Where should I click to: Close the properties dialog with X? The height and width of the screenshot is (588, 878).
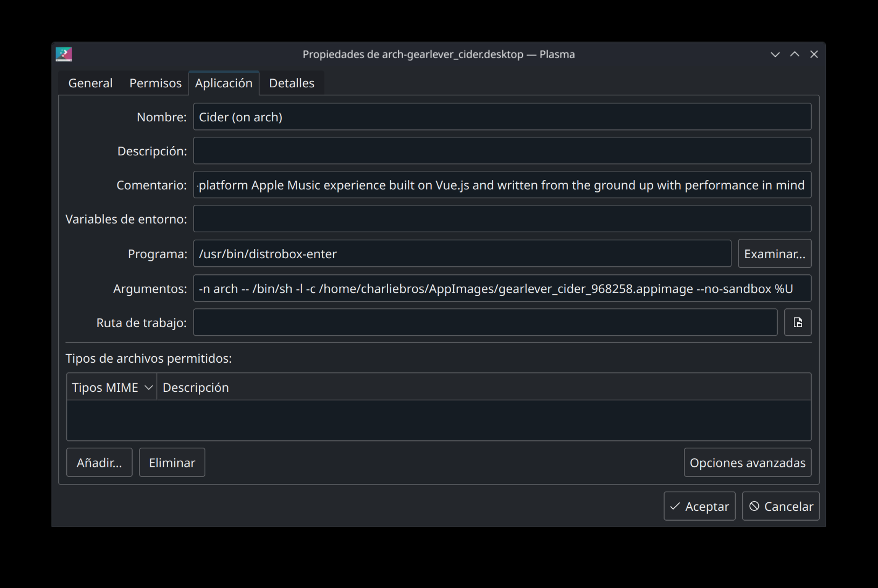point(814,54)
